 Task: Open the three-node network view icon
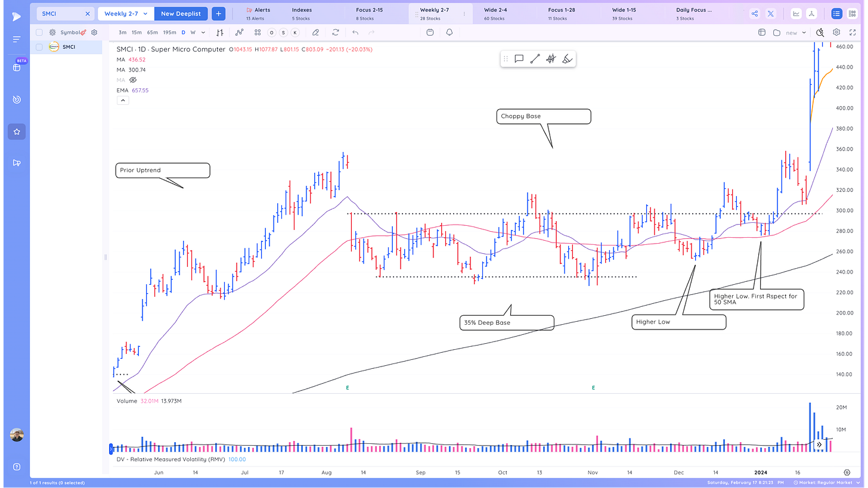click(811, 13)
